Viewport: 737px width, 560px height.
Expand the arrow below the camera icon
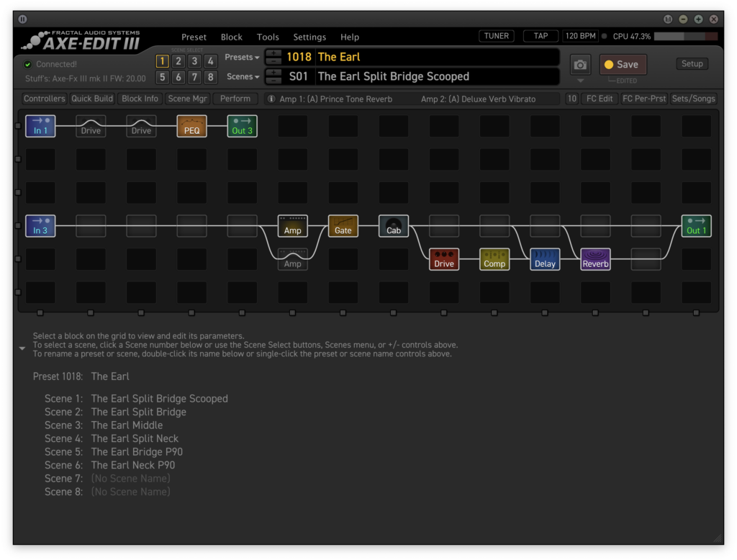(x=581, y=81)
